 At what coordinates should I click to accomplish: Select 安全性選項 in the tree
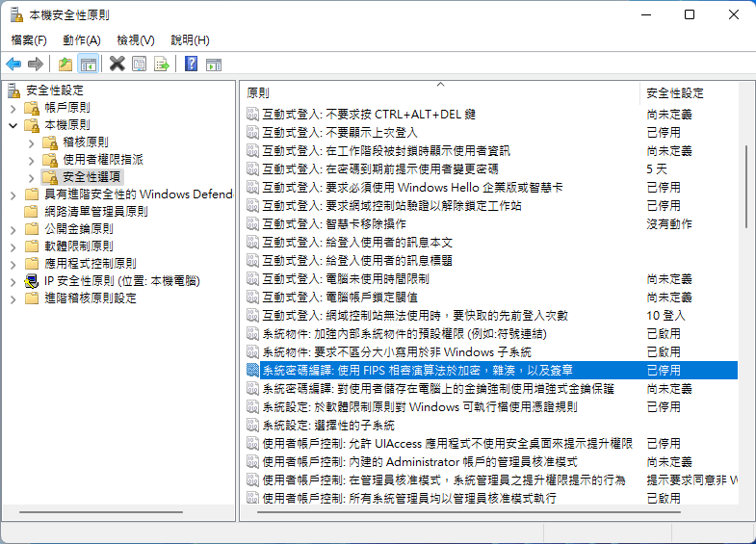click(91, 177)
